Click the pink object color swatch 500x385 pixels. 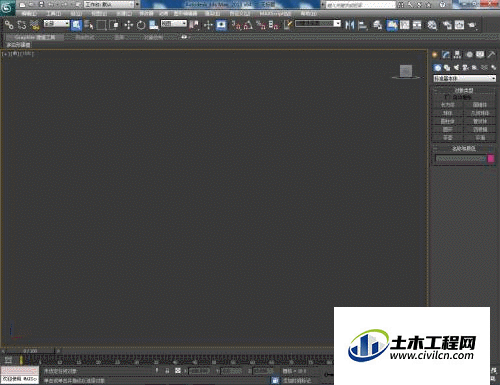click(x=491, y=159)
